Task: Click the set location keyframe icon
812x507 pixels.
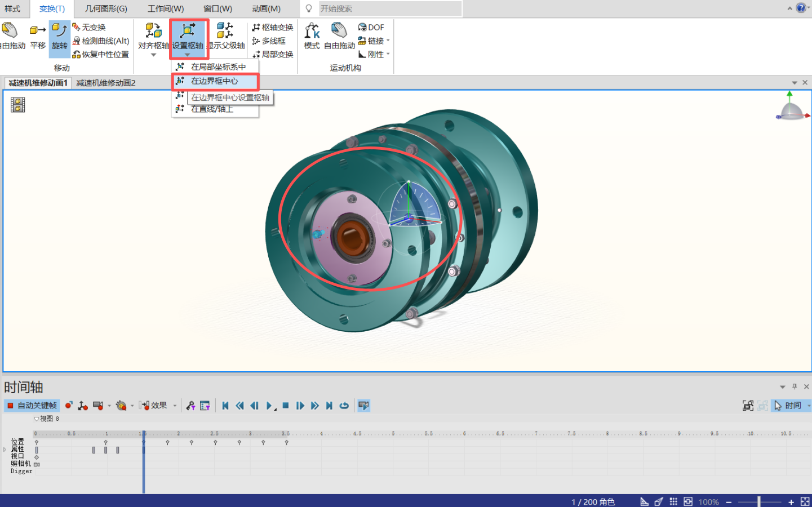Action: click(x=83, y=406)
